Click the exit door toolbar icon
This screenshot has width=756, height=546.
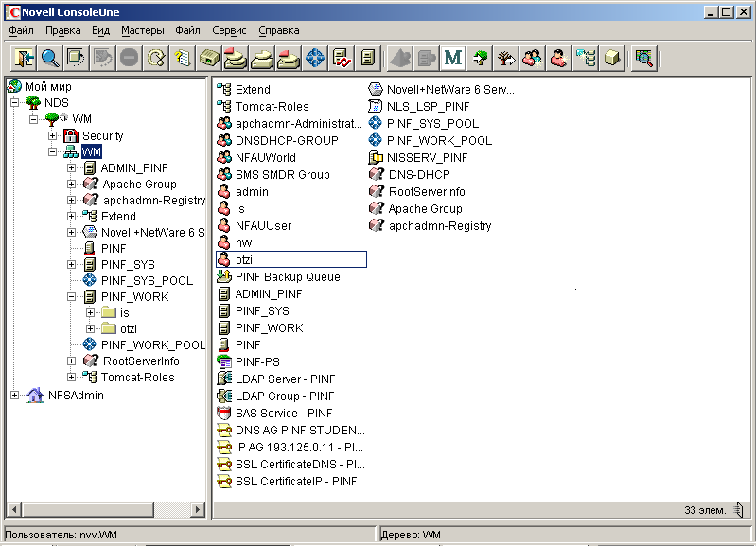point(24,59)
